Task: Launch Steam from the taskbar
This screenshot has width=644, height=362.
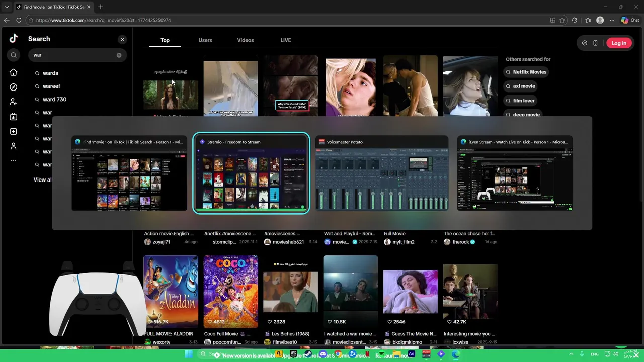Action: 307,354
